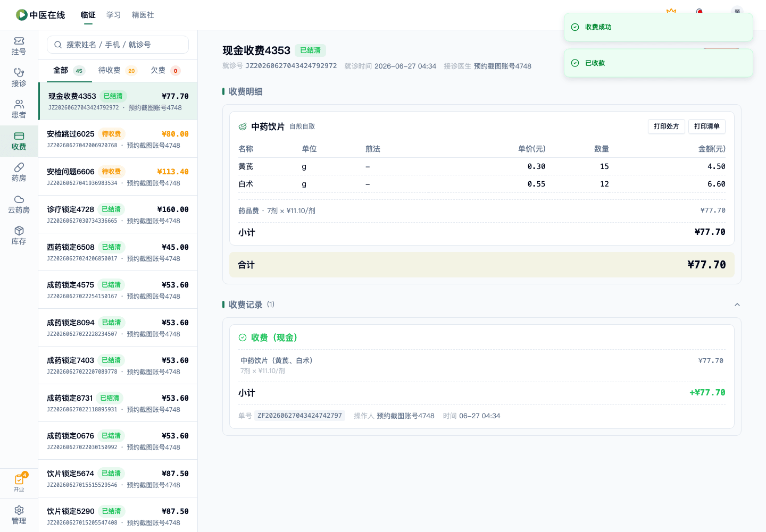Image resolution: width=766 pixels, height=532 pixels.
Task: Switch to the 学习 top tab
Action: point(114,15)
